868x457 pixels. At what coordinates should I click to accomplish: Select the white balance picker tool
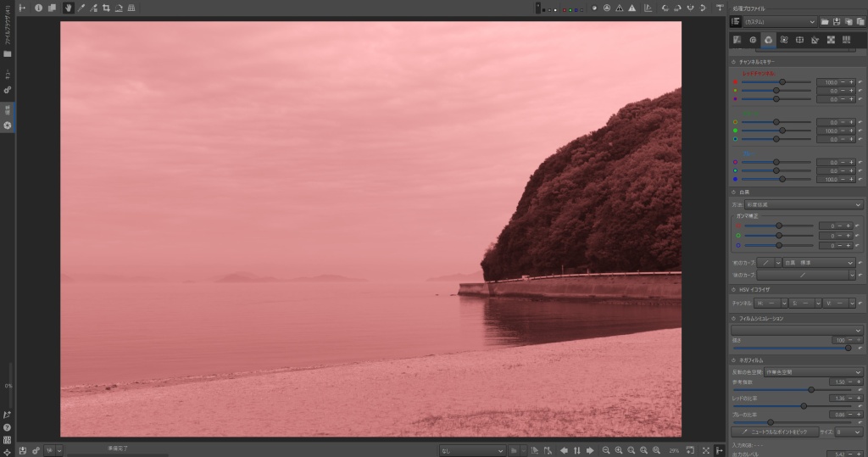point(81,8)
